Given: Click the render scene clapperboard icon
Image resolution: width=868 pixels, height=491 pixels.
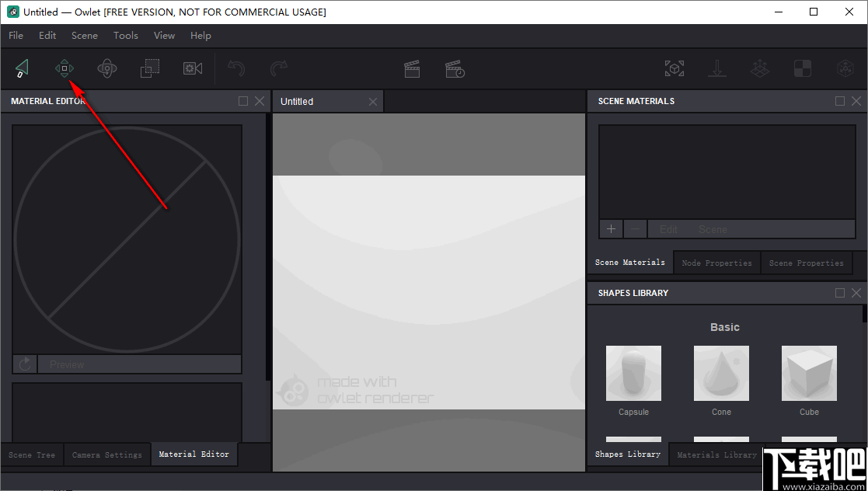Looking at the screenshot, I should [x=412, y=68].
